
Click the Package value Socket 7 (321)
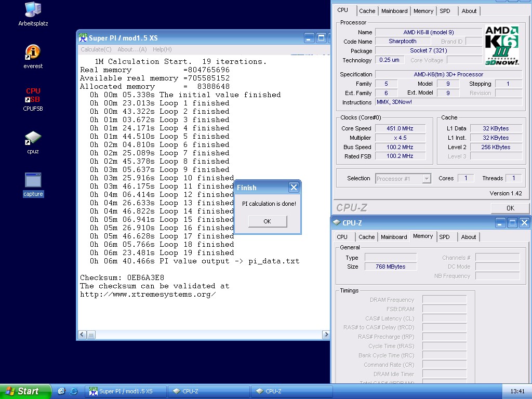click(x=429, y=50)
